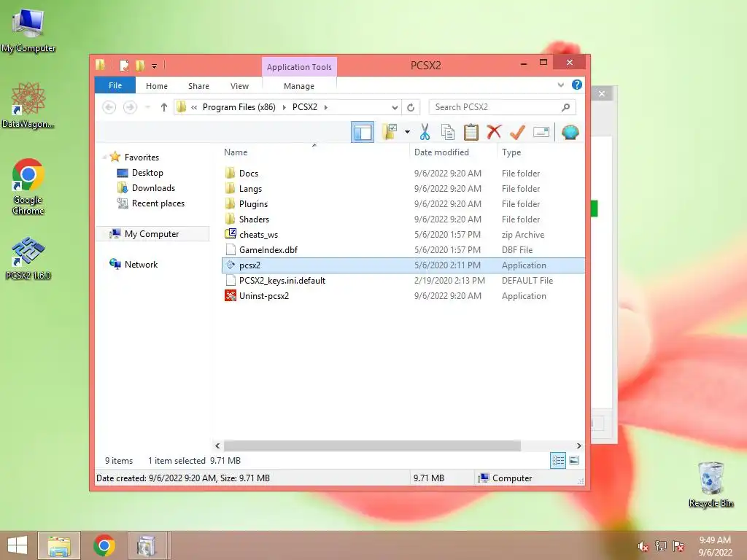The width and height of the screenshot is (747, 560).
Task: Expand the breadcrumb overflow double chevron
Action: click(194, 107)
